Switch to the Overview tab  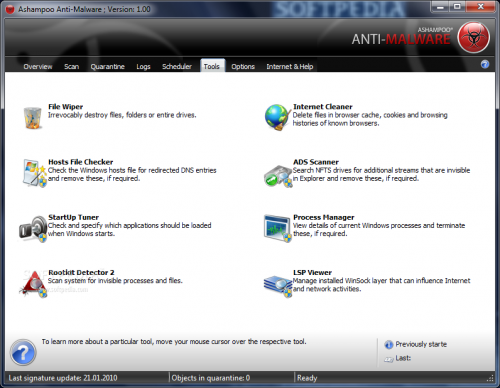pos(38,67)
